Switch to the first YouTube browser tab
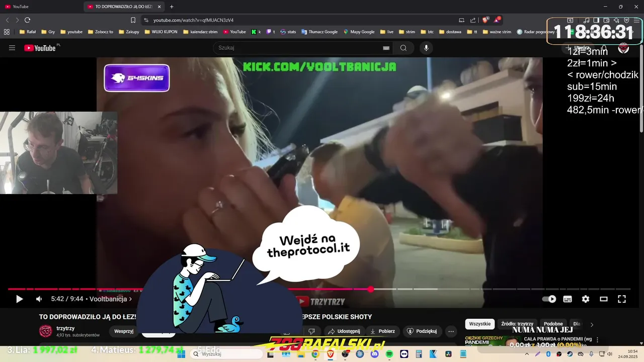This screenshot has width=644, height=362. (x=40, y=7)
